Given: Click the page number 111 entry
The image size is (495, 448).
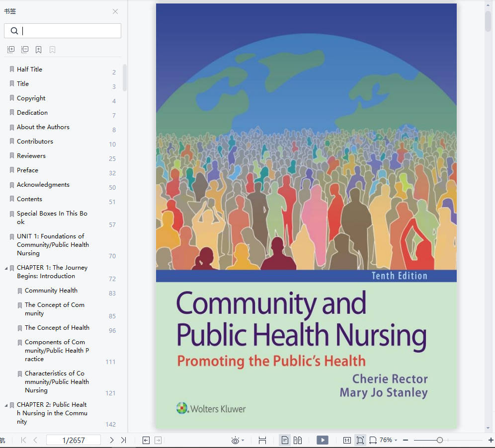Looking at the screenshot, I should tap(110, 362).
